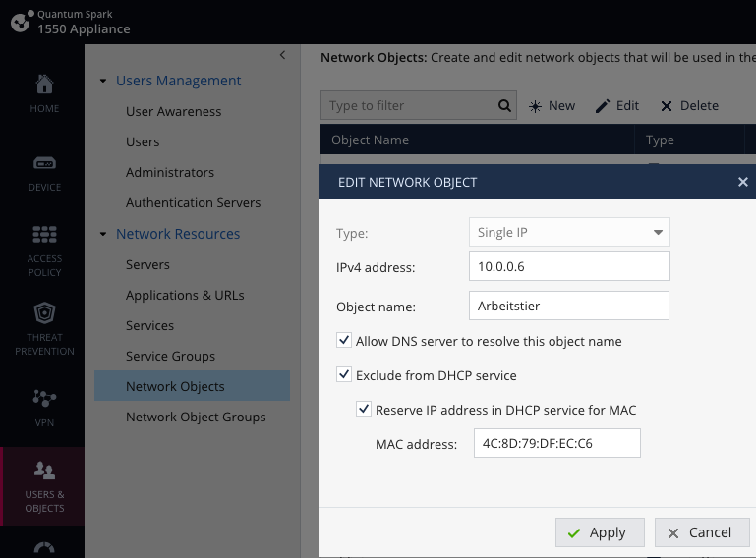The height and width of the screenshot is (558, 756).
Task: Open the VPN section icon
Action: pos(44,398)
